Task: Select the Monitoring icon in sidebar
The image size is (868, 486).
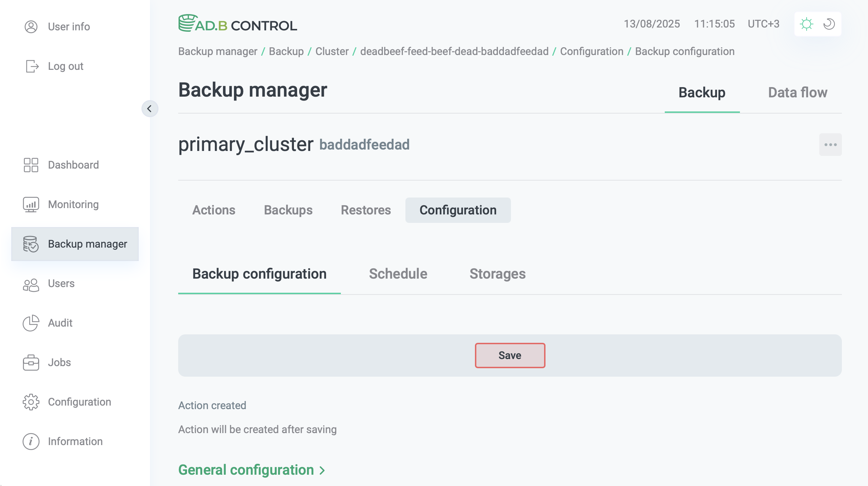Action: pos(31,204)
